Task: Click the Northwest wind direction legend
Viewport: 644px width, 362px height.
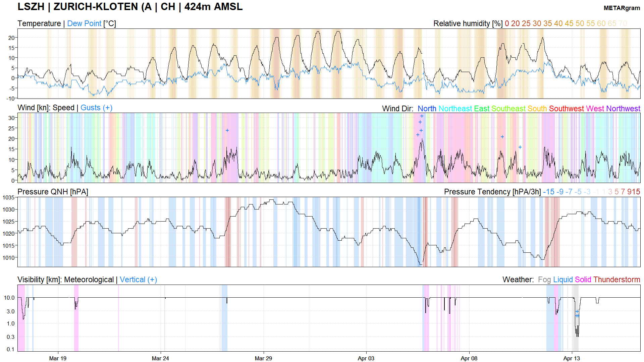Action: [623, 109]
